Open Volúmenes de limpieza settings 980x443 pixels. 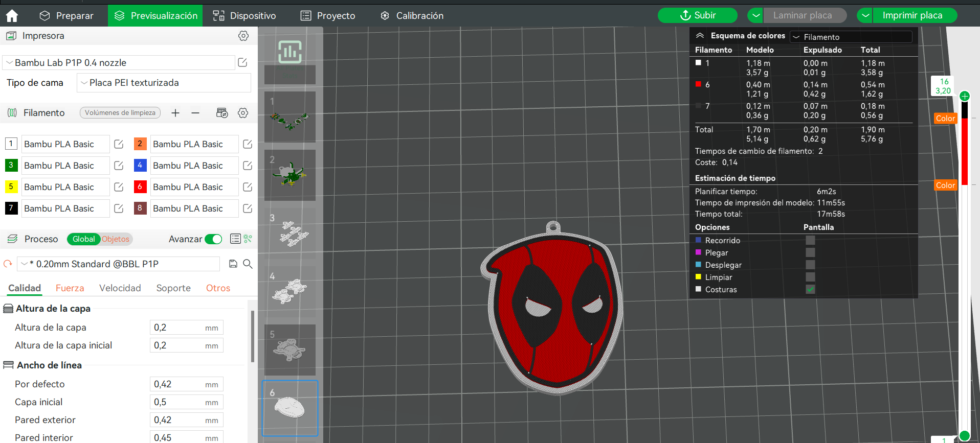[120, 113]
